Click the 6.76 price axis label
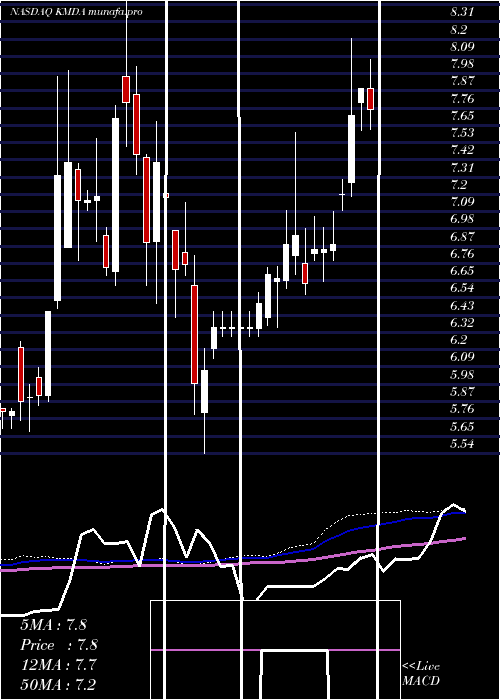The width and height of the screenshot is (500, 700). [x=462, y=254]
